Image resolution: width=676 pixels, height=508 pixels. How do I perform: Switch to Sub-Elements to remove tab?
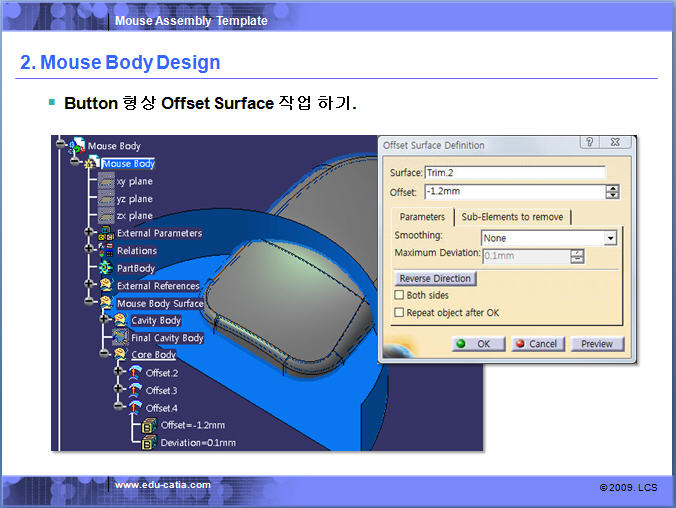coord(512,217)
